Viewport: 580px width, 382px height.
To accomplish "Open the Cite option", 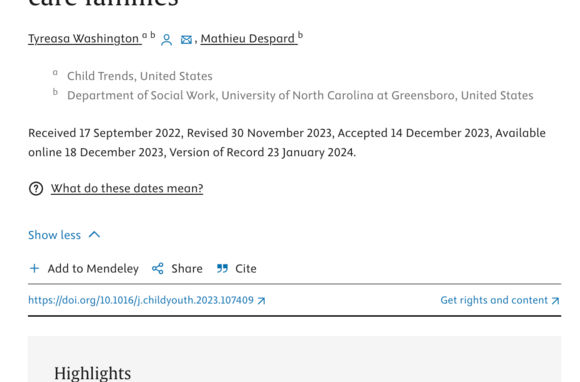I will (246, 268).
